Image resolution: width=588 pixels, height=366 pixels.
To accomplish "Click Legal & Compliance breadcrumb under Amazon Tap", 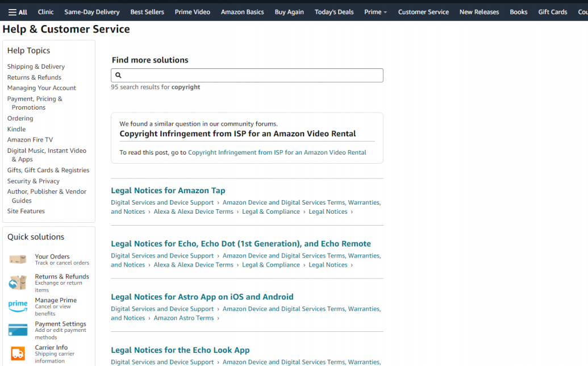I will tap(271, 211).
